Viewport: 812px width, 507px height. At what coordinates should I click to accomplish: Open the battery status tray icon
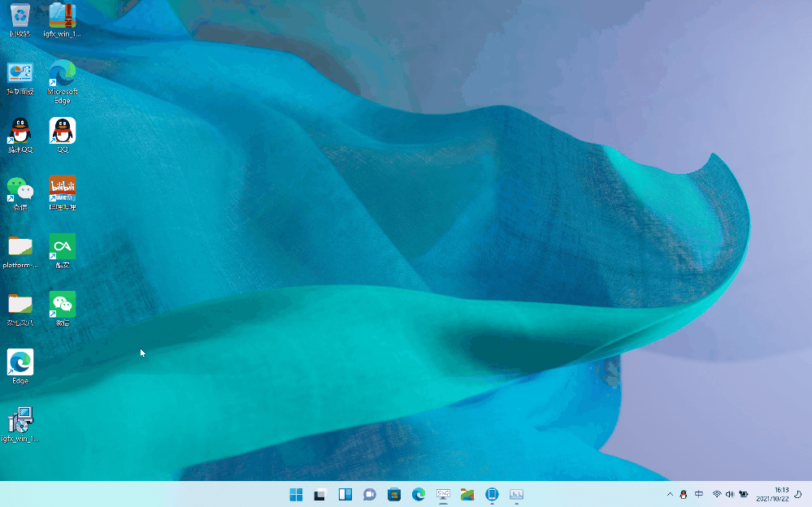click(x=744, y=495)
